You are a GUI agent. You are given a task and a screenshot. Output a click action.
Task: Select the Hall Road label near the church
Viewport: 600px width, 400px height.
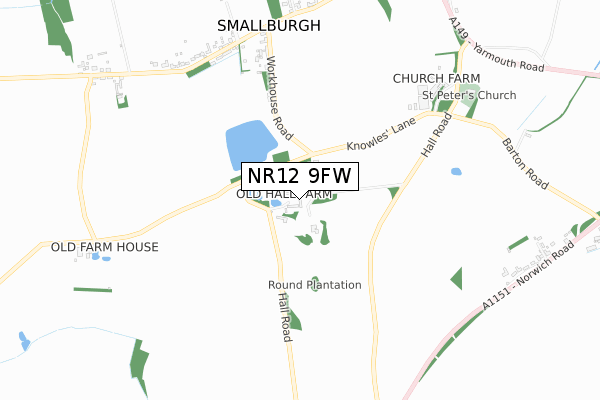[x=437, y=135]
